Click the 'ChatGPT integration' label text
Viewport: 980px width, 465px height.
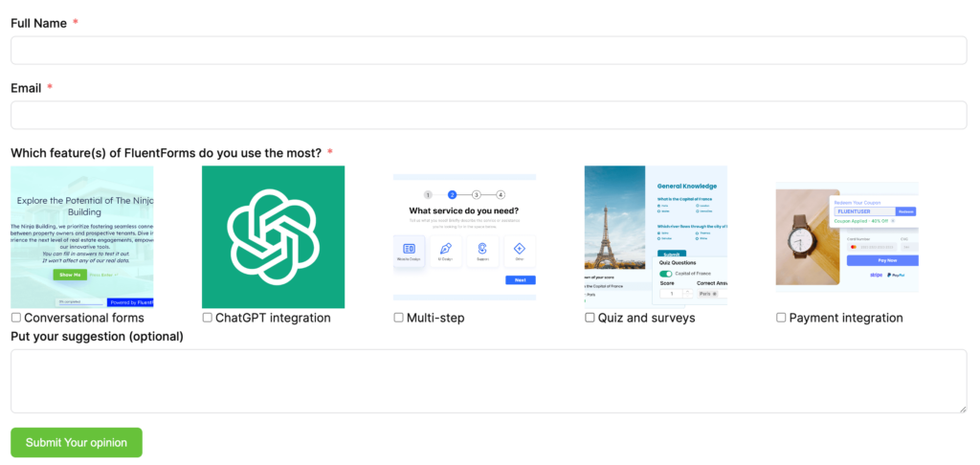click(273, 318)
